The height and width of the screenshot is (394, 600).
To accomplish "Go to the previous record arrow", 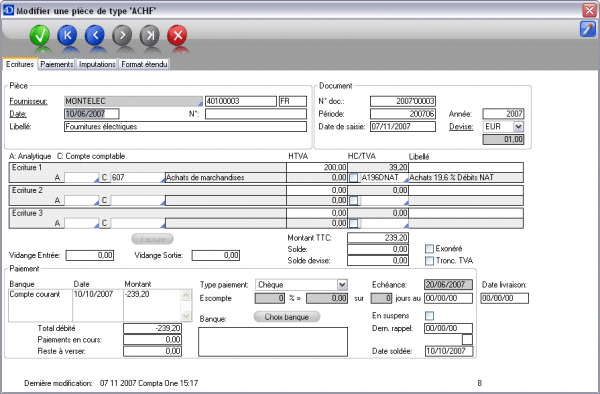I will (95, 36).
